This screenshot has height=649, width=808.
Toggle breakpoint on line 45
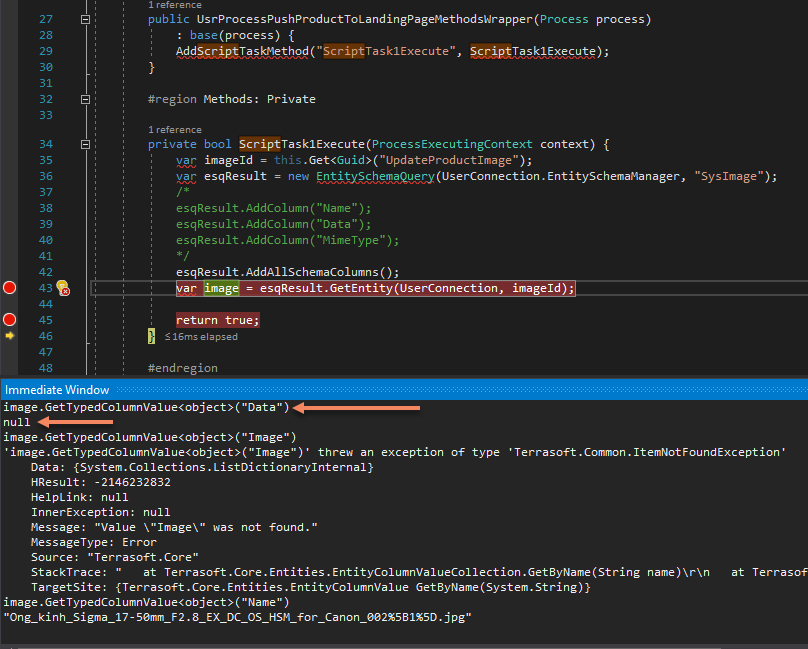tap(9, 320)
